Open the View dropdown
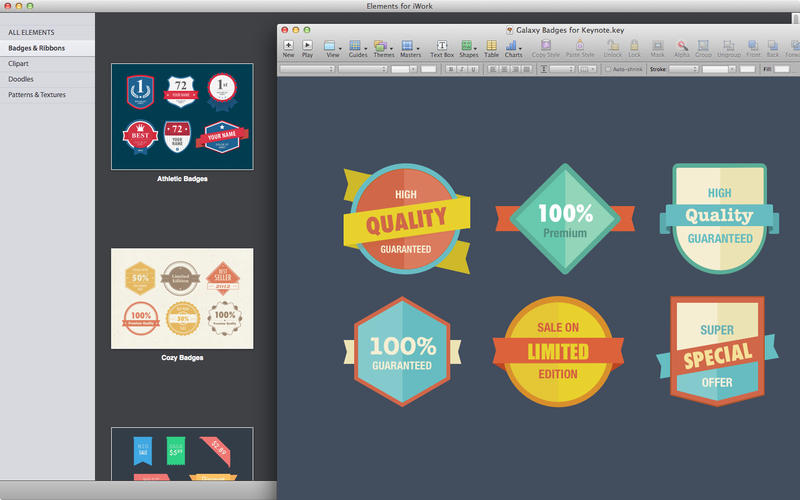The image size is (800, 500). pyautogui.click(x=334, y=45)
